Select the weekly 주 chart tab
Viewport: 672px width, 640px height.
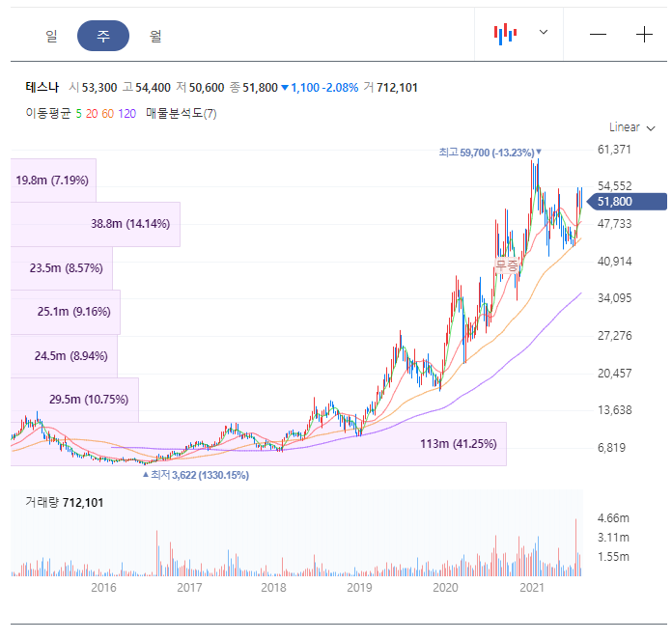click(103, 36)
